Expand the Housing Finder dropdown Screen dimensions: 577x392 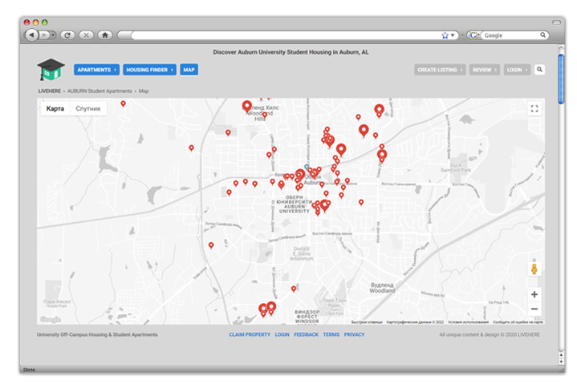click(149, 70)
